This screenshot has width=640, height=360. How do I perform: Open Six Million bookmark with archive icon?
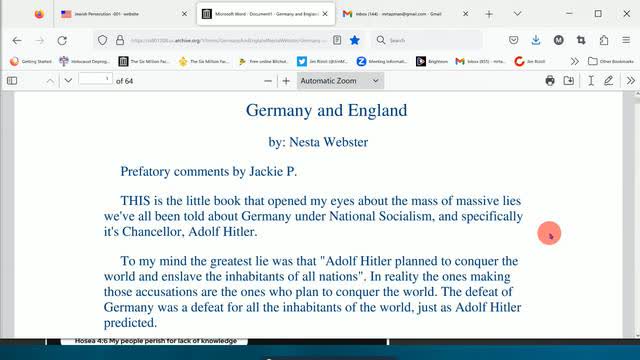click(x=144, y=61)
